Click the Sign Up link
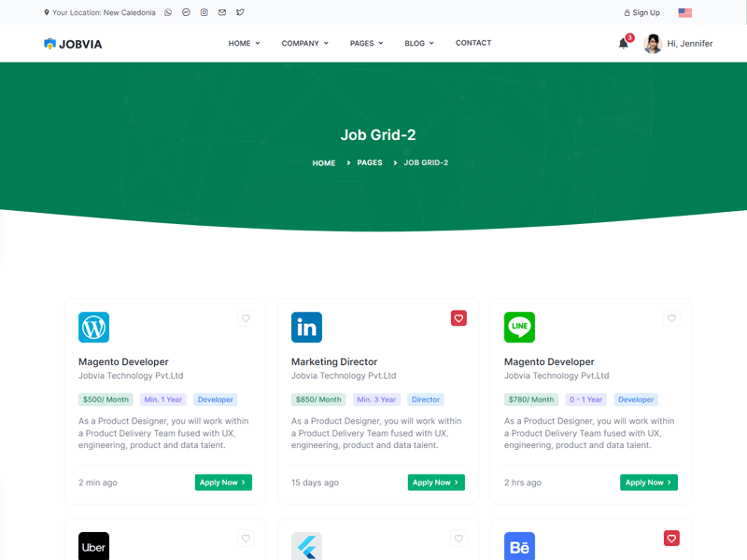This screenshot has height=560, width=747. coord(641,13)
